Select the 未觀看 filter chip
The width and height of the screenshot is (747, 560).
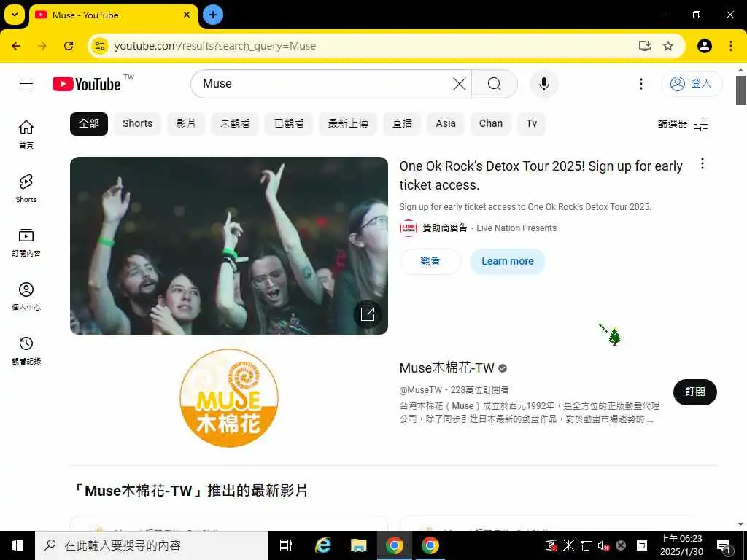point(235,124)
